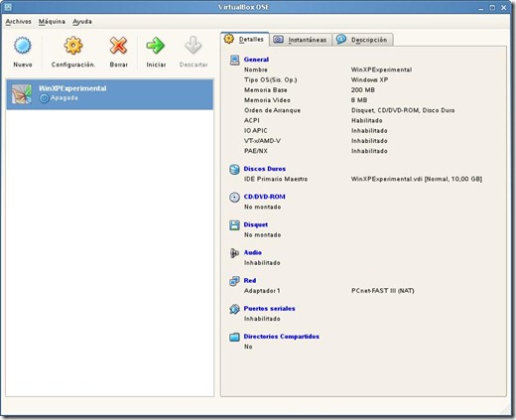This screenshot has width=516, height=420.
Task: Click the 'Memoria Base' label
Action: (265, 90)
